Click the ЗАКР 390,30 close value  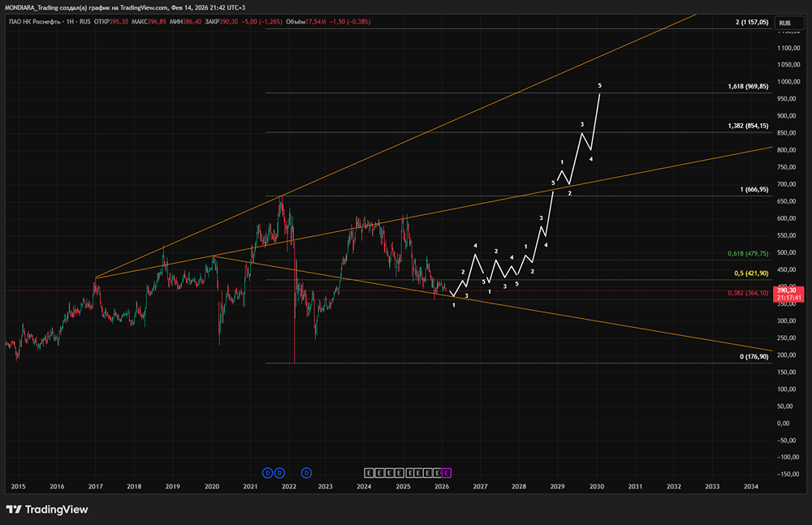point(221,22)
